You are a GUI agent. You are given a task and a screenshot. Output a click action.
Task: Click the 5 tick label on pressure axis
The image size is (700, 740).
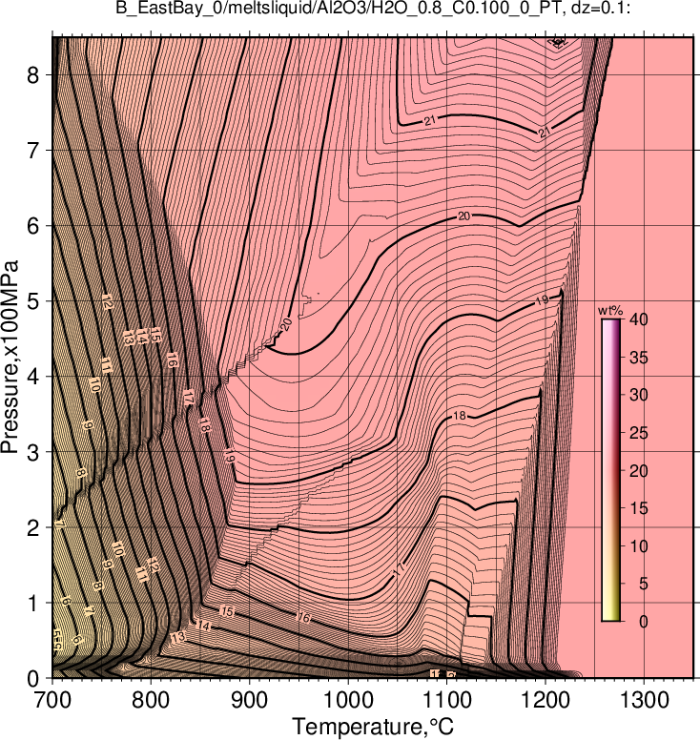(32, 301)
